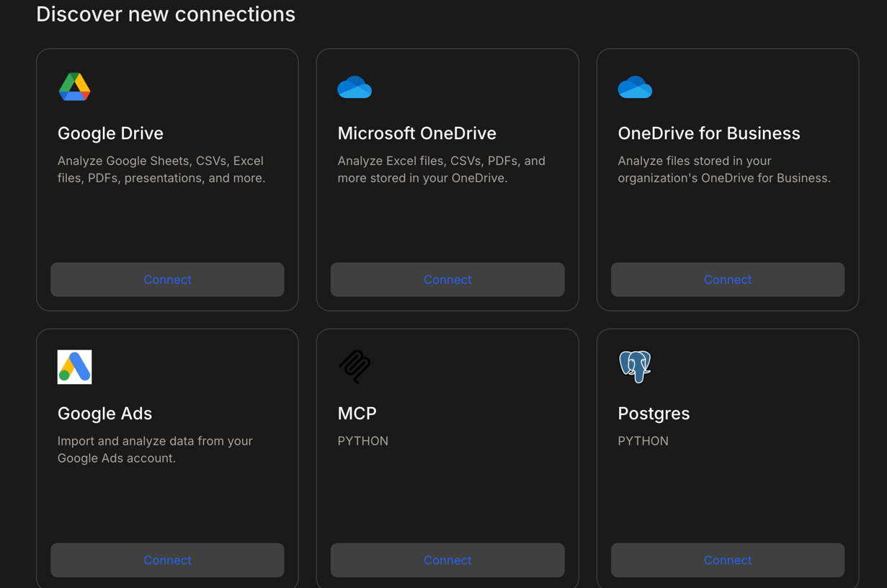The height and width of the screenshot is (588, 887).
Task: Click the Google Ads card title
Action: (x=104, y=414)
